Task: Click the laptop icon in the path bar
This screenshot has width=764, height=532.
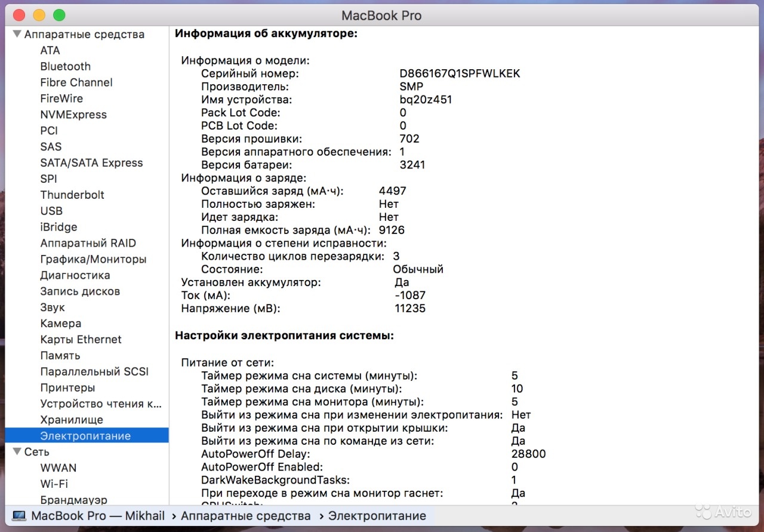Action: click(x=19, y=516)
